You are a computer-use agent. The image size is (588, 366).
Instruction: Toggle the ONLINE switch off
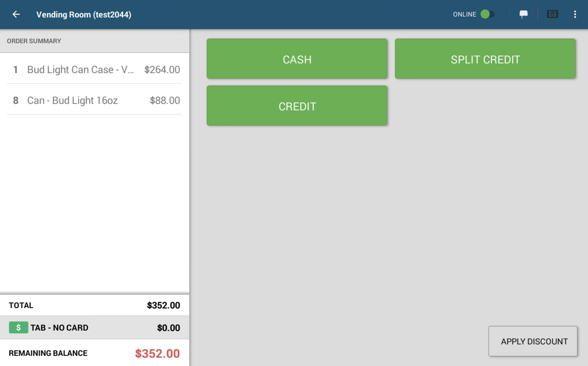[487, 14]
